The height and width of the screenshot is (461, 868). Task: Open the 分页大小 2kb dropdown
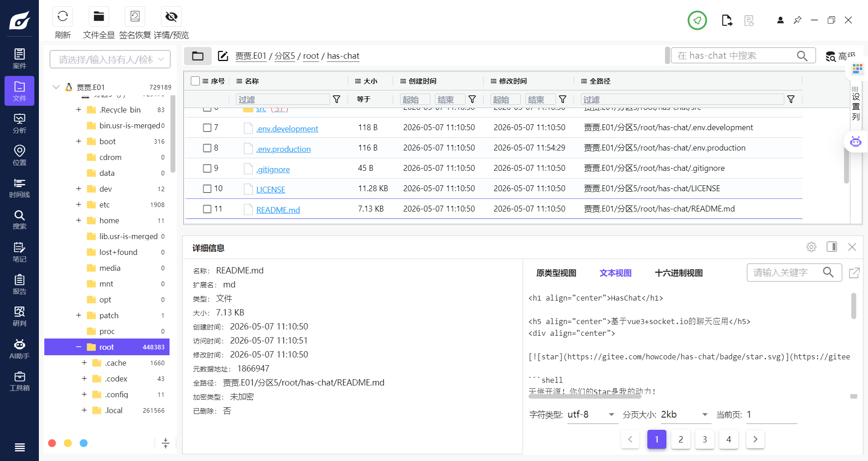(x=685, y=414)
